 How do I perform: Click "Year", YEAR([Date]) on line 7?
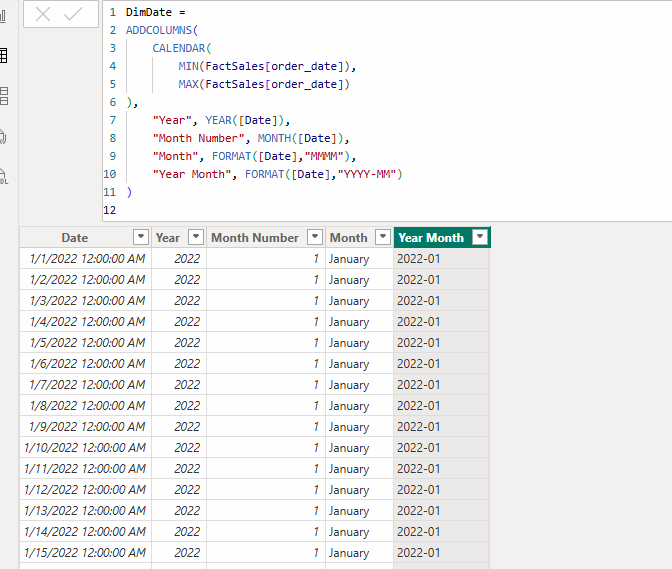[218, 120]
